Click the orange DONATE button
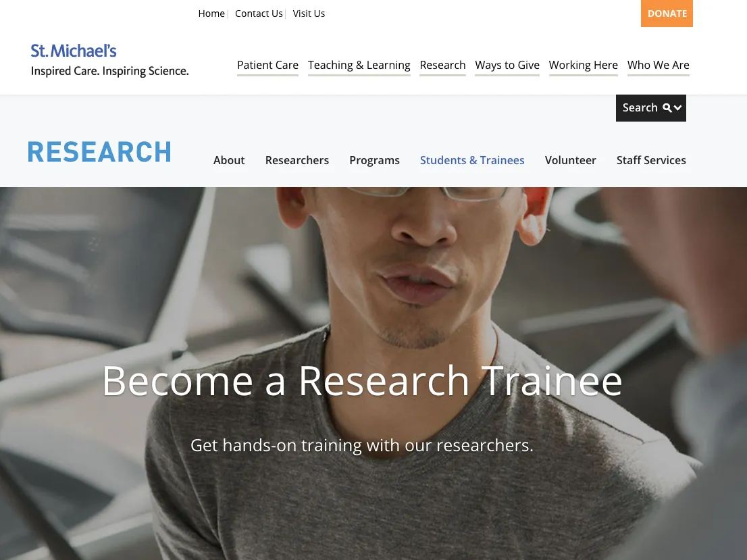The image size is (747, 560). (667, 14)
